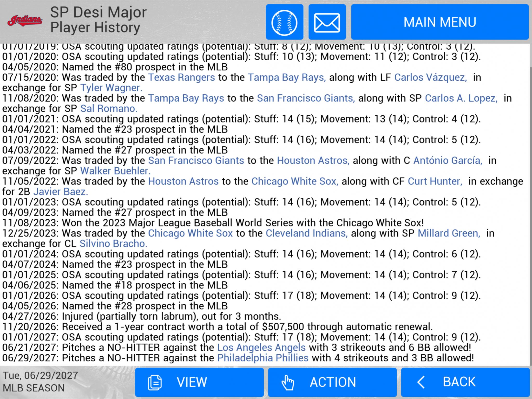Click the Philadelphia Phillies link
Viewport: 532px width, 399px height.
click(263, 358)
